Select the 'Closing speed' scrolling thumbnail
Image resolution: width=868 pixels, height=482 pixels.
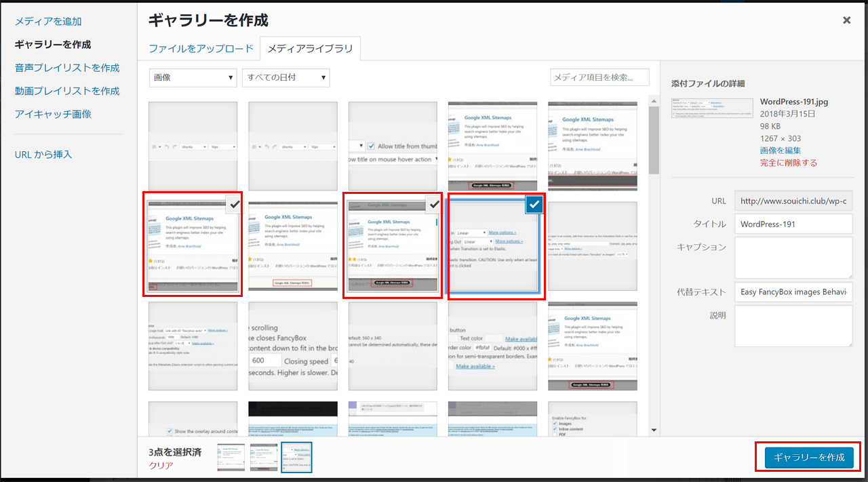(x=293, y=346)
